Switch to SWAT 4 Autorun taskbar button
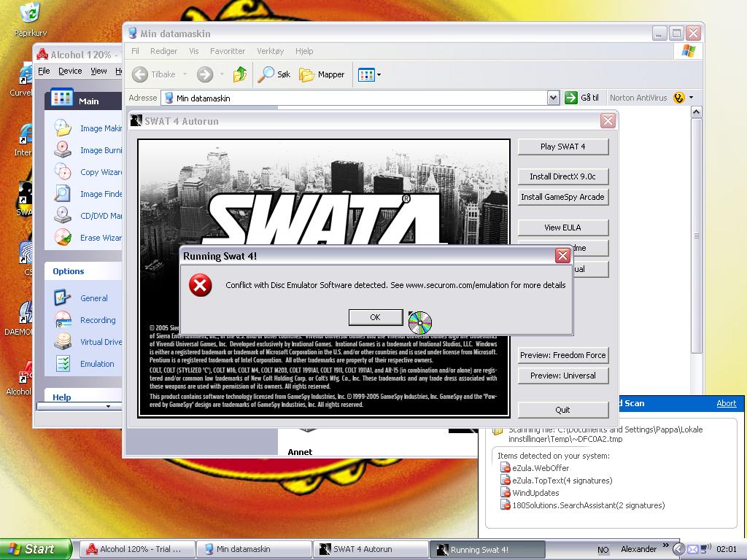The width and height of the screenshot is (747, 560). point(371,549)
